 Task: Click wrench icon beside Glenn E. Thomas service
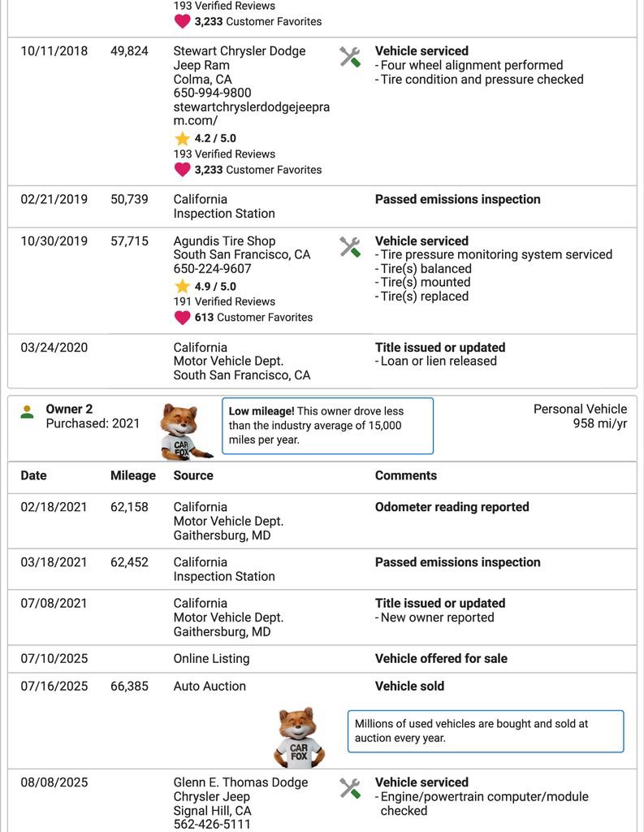tap(350, 788)
